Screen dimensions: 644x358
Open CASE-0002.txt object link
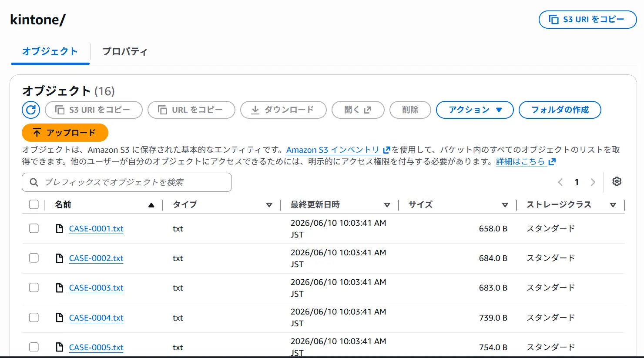[96, 258]
